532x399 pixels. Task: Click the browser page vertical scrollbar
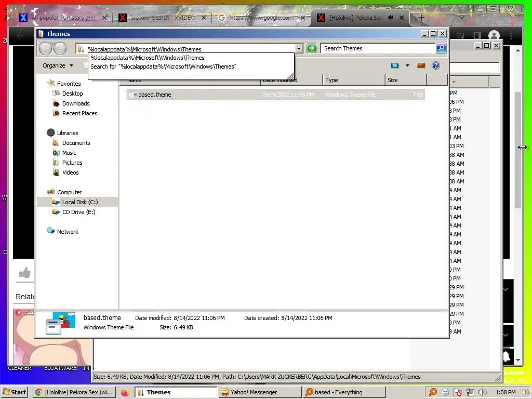click(x=518, y=149)
